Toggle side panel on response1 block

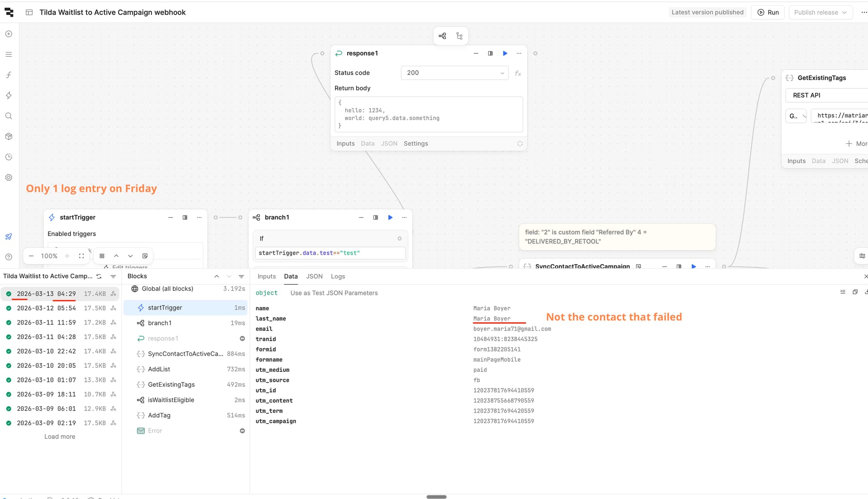[x=490, y=53]
